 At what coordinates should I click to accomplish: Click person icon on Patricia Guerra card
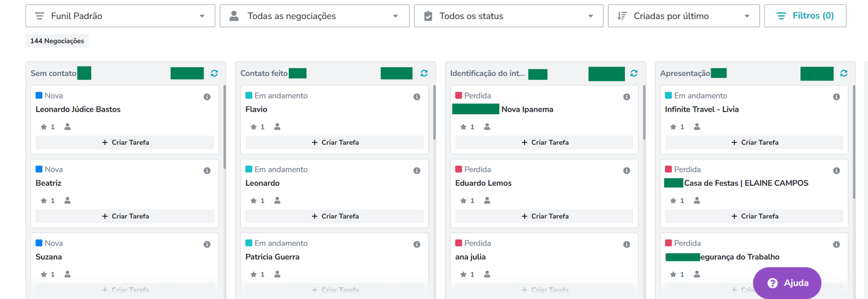pyautogui.click(x=277, y=275)
